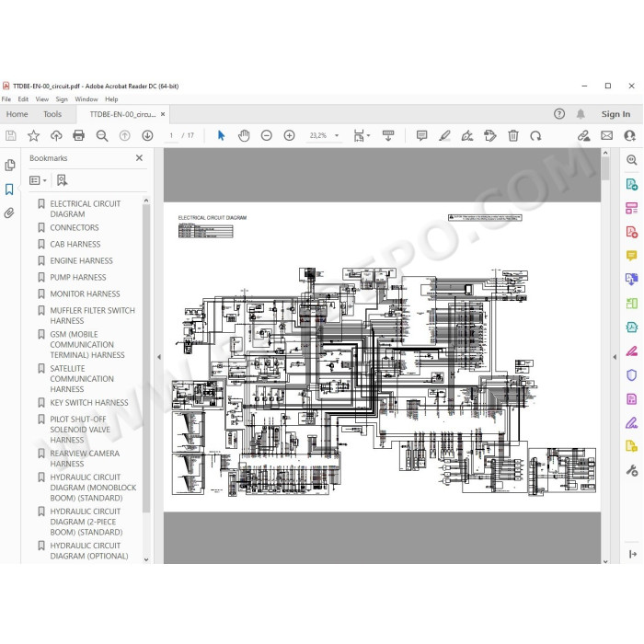Image resolution: width=644 pixels, height=644 pixels.
Task: Open the Edit menu
Action: point(23,99)
